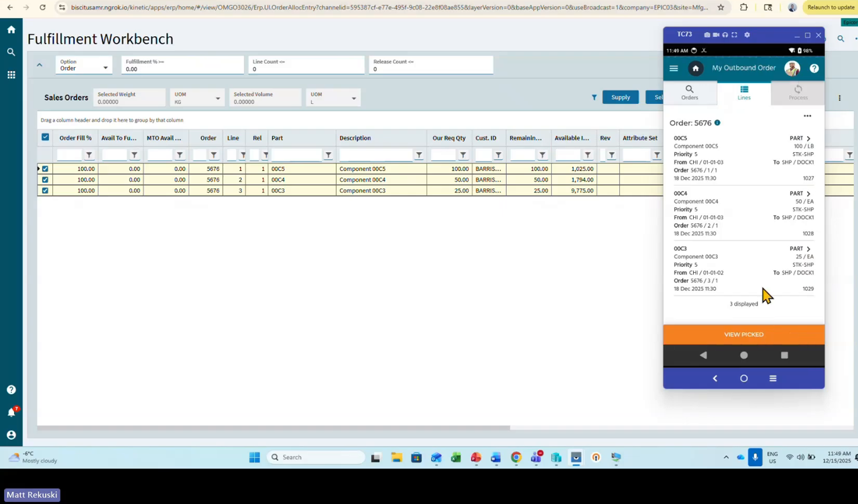The width and height of the screenshot is (858, 504).
Task: Tap the Android home circle navigation button
Action: click(743, 355)
